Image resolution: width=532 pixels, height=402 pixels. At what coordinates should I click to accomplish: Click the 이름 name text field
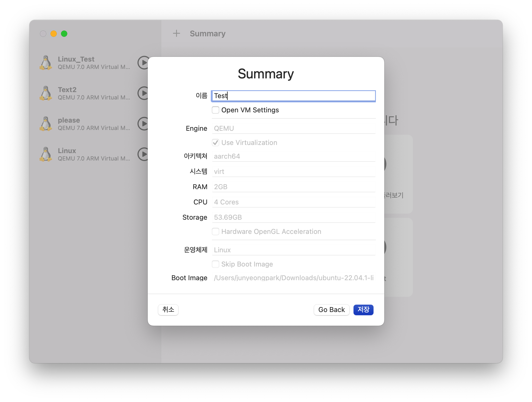click(293, 96)
